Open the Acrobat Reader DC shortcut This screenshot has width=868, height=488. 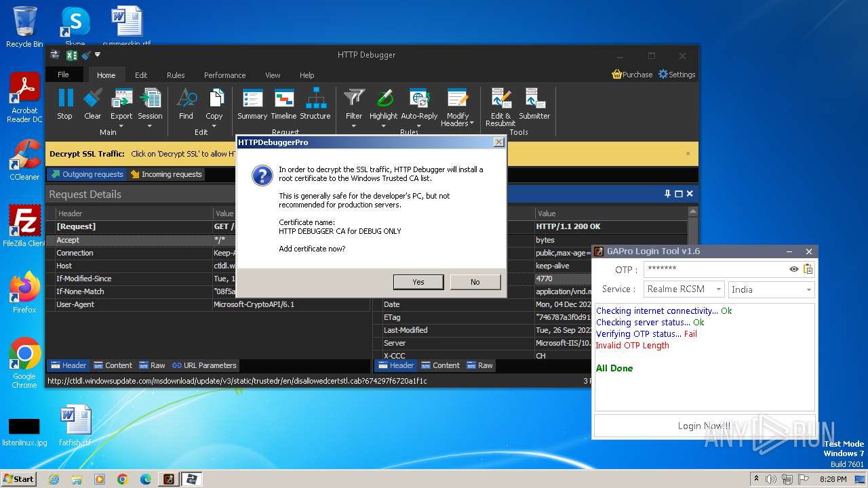[24, 98]
